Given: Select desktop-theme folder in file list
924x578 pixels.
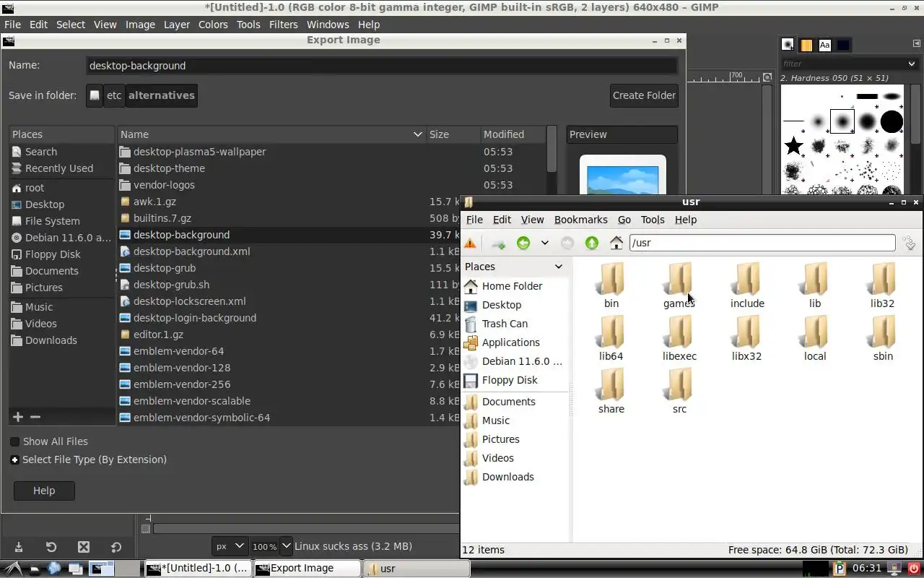Looking at the screenshot, I should coord(169,168).
